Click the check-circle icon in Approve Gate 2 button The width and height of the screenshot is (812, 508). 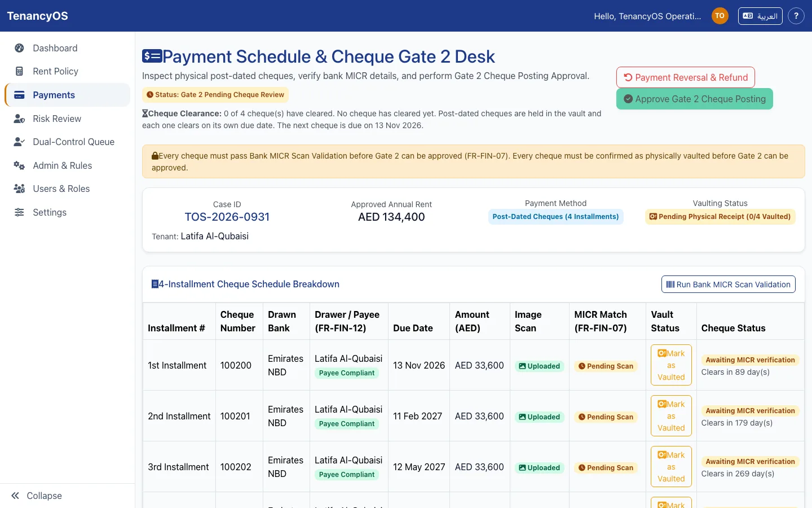click(x=628, y=99)
